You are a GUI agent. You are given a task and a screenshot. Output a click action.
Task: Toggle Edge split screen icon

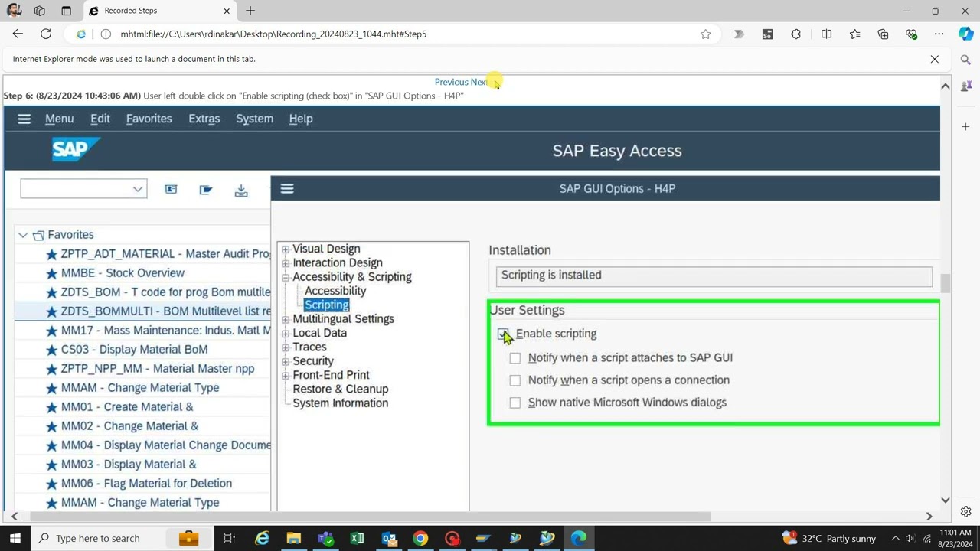click(826, 34)
